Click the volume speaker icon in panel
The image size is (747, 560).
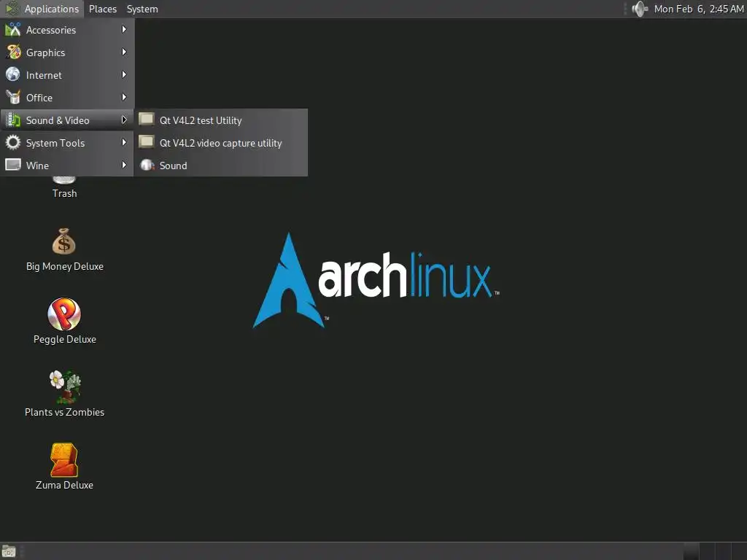pos(639,9)
